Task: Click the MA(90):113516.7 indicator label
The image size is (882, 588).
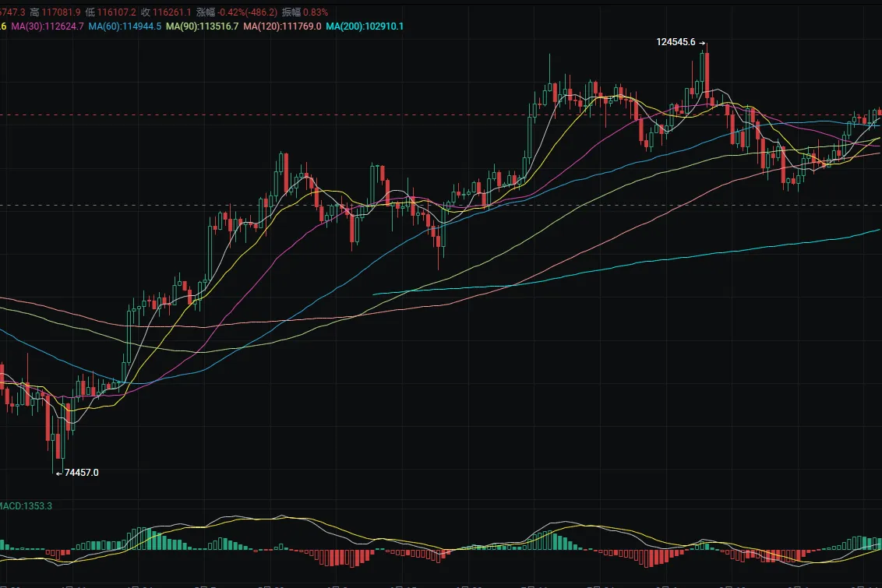Action: (202, 26)
